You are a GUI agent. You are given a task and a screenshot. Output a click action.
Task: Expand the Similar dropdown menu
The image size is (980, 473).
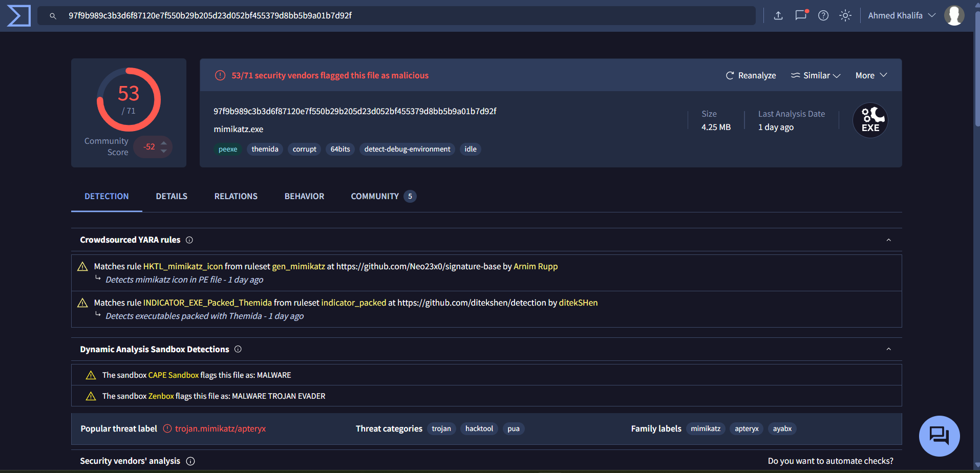pyautogui.click(x=816, y=75)
